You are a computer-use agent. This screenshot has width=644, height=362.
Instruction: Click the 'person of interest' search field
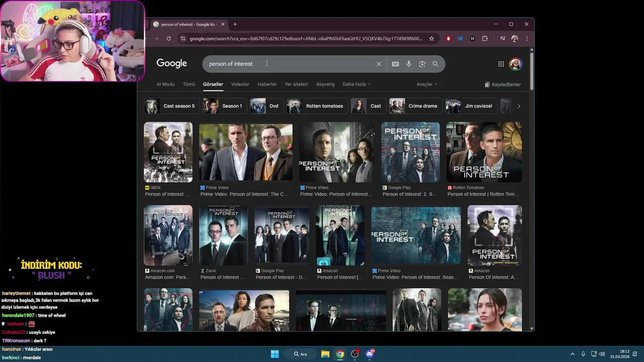tap(289, 64)
